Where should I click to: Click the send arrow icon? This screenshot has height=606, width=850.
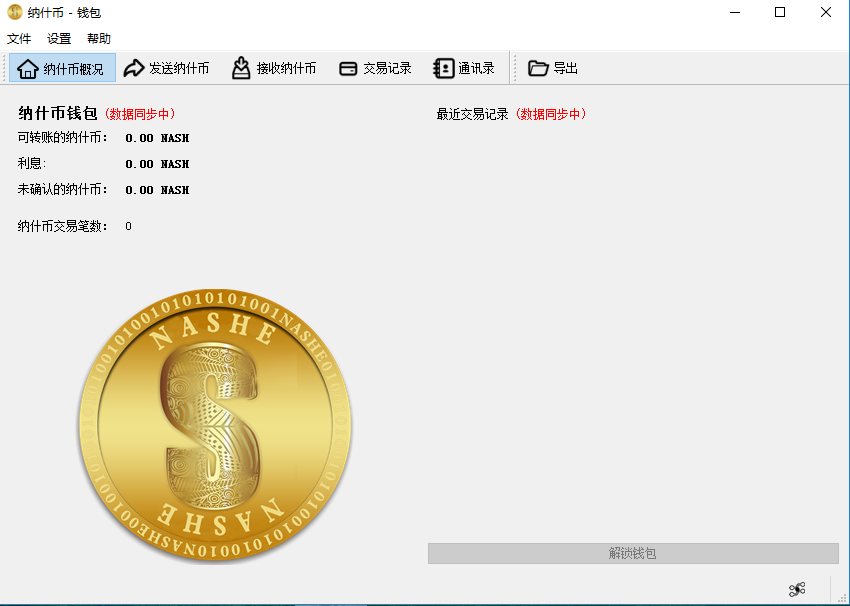(x=133, y=68)
